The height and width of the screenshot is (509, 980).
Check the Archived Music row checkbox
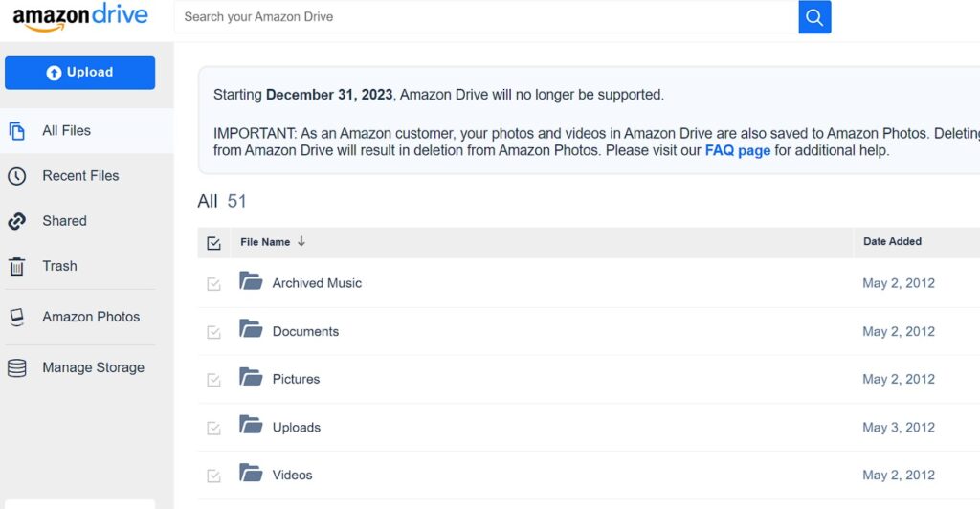214,284
